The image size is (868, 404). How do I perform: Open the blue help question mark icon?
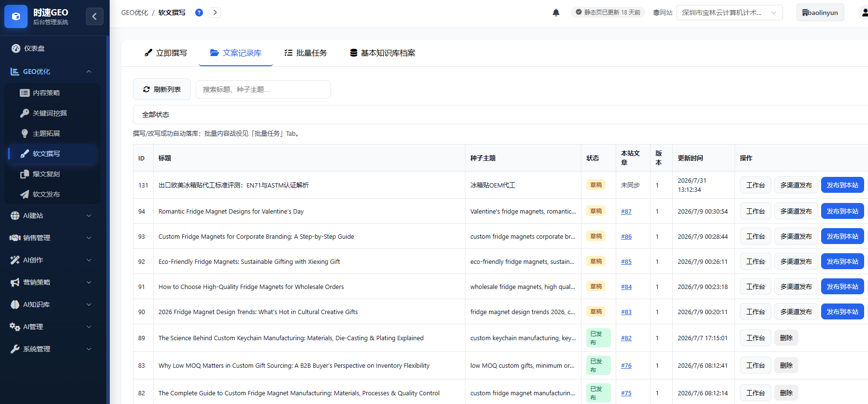199,13
